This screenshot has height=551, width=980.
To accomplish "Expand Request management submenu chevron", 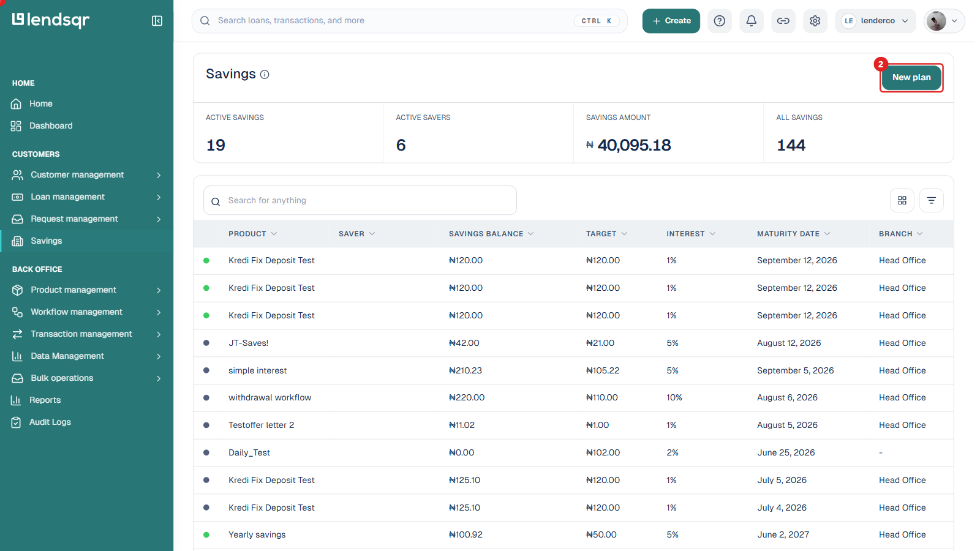I will pyautogui.click(x=159, y=219).
